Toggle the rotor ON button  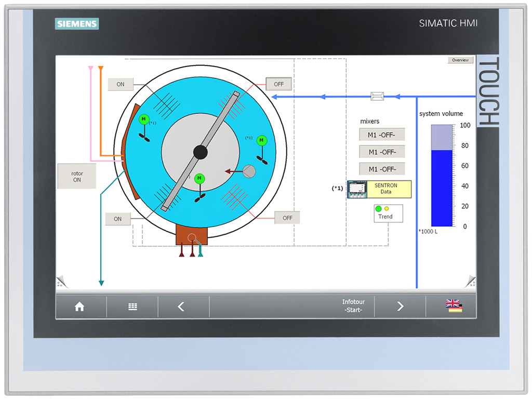point(76,176)
